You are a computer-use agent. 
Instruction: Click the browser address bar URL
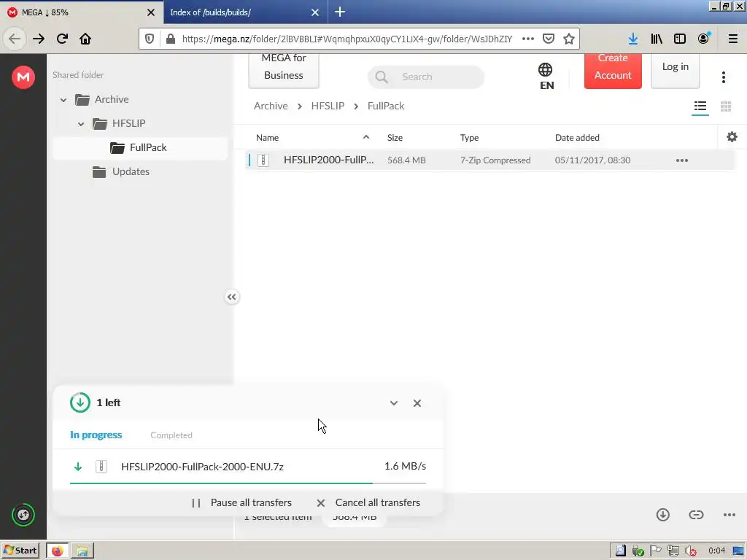[347, 39]
